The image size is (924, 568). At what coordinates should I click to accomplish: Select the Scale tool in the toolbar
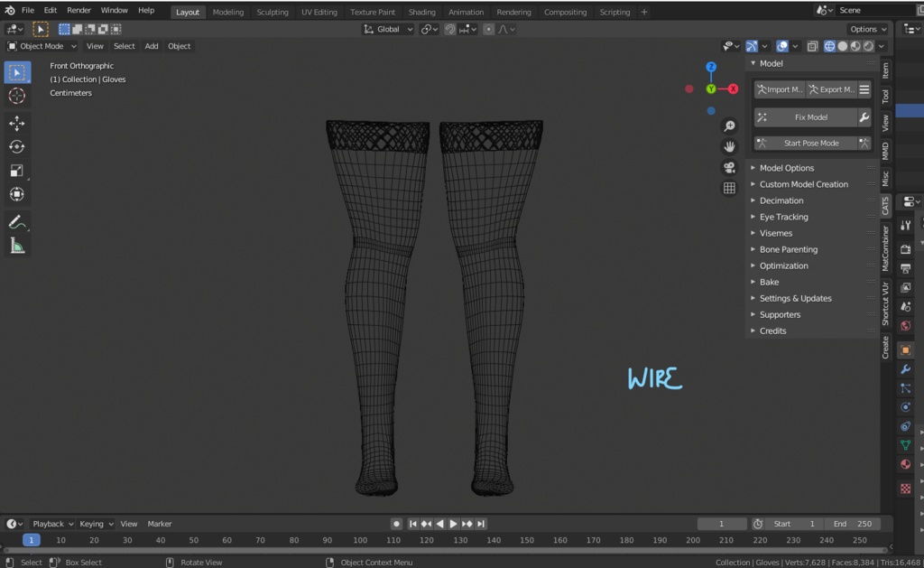(17, 170)
